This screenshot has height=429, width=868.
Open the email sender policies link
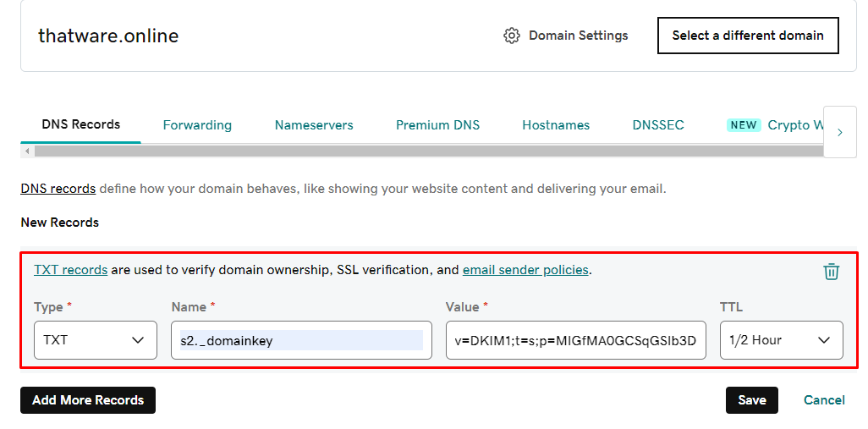525,270
